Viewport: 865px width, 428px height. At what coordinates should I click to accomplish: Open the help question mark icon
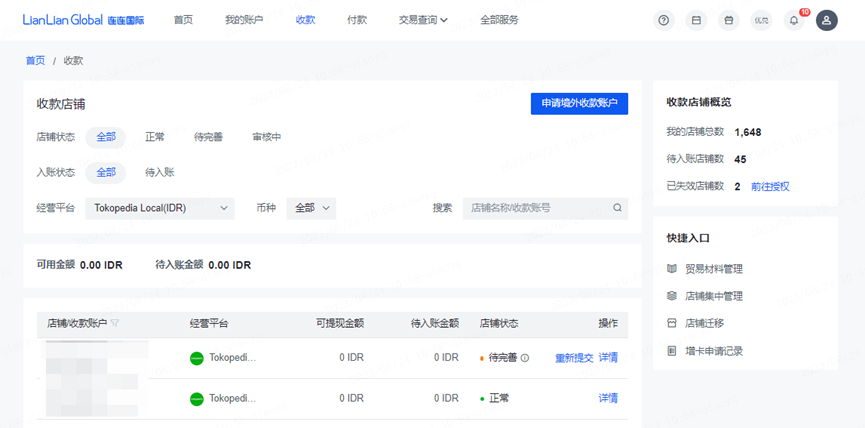point(664,20)
